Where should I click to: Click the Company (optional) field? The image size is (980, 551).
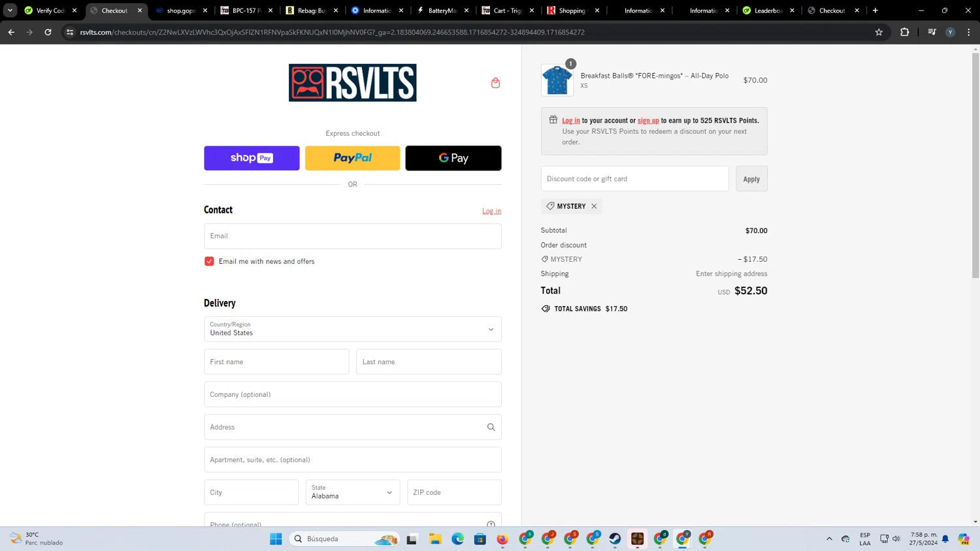tap(353, 394)
